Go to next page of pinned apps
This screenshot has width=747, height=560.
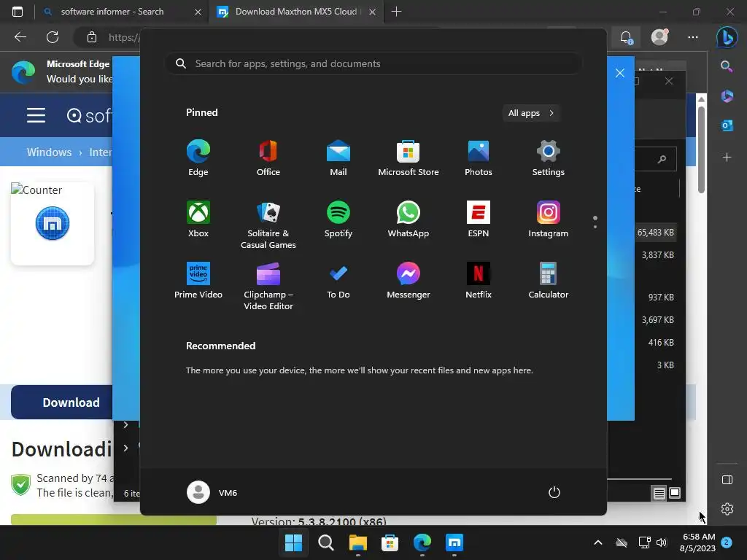coord(595,227)
